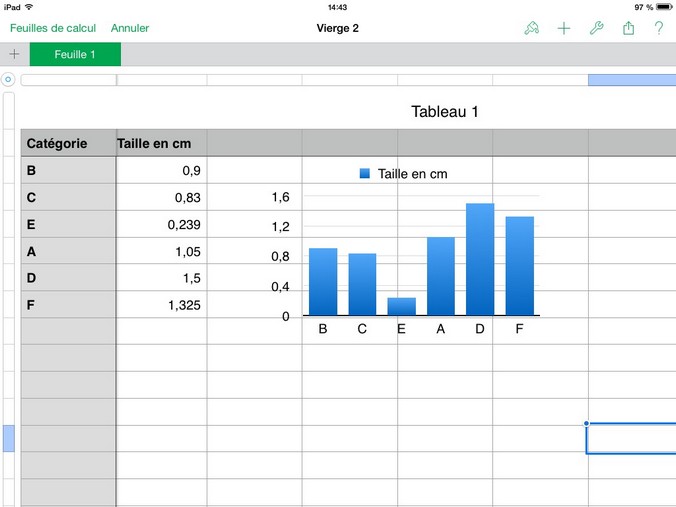Go back to Feuilles de calcul
Viewport: 676px width, 507px height.
pos(53,28)
